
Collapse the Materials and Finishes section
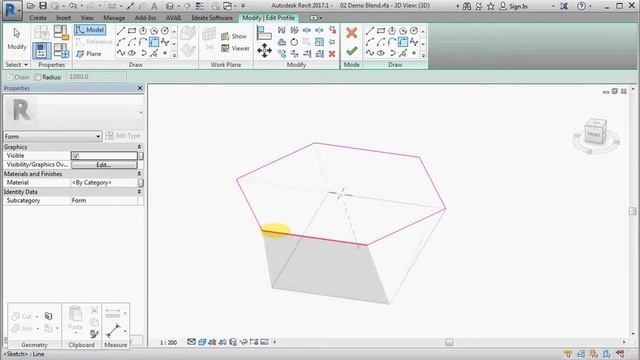coord(139,174)
